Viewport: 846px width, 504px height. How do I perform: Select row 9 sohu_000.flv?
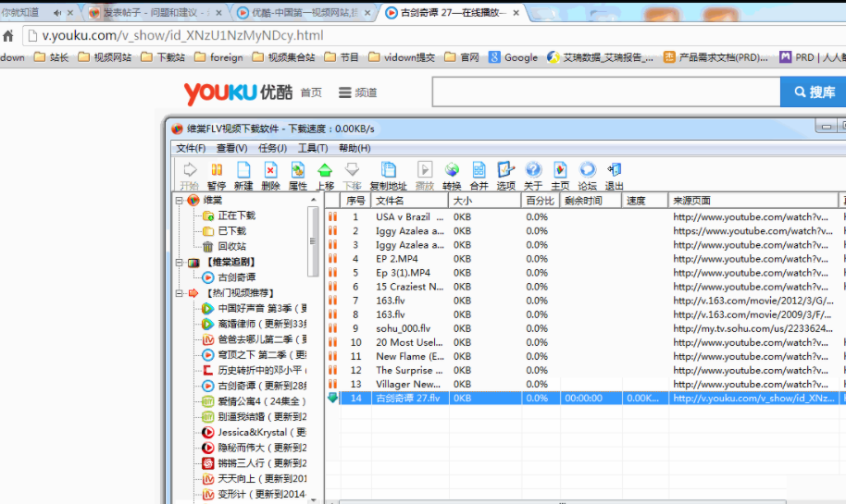pyautogui.click(x=583, y=328)
